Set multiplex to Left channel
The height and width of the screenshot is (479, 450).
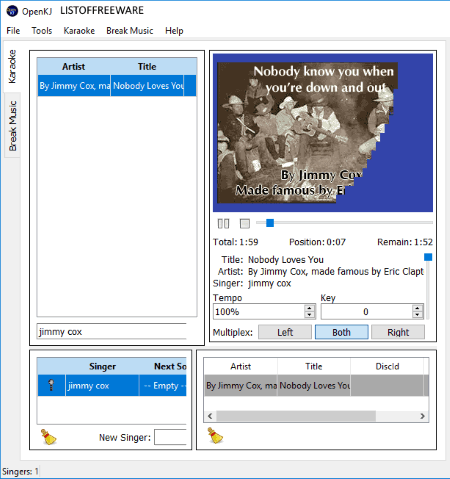pyautogui.click(x=285, y=332)
